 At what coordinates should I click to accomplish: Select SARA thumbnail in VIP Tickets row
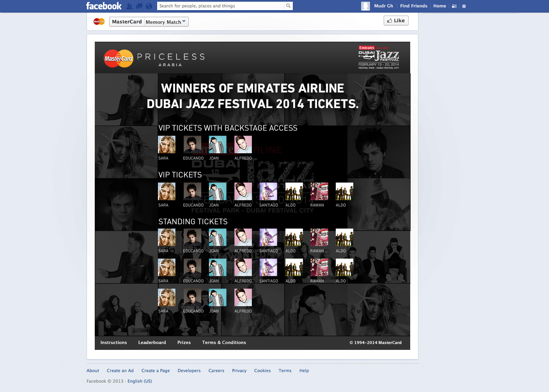click(x=166, y=192)
